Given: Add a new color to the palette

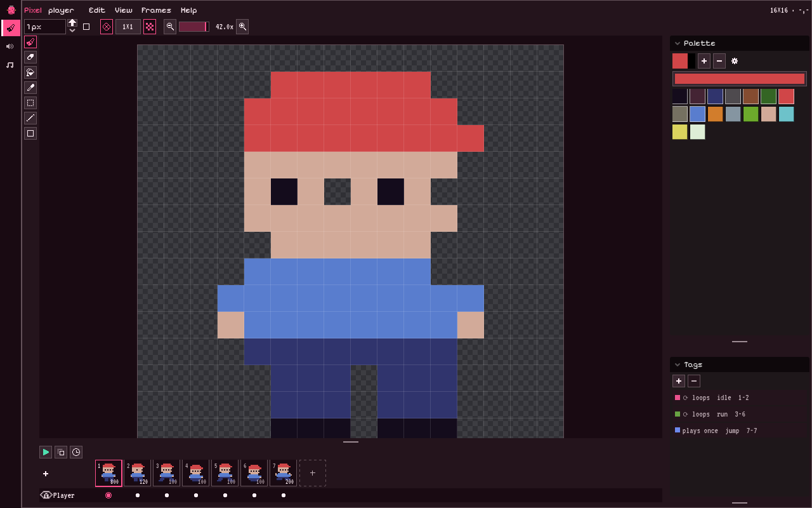Looking at the screenshot, I should [704, 61].
